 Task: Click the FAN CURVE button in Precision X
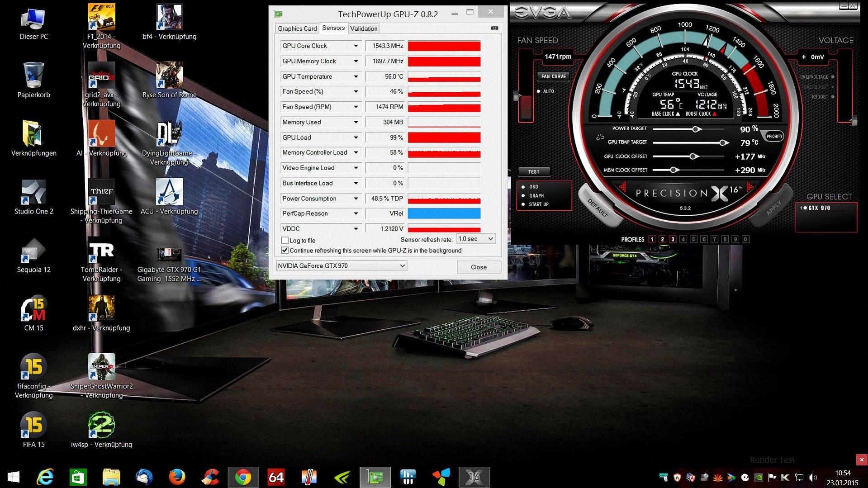tap(553, 76)
